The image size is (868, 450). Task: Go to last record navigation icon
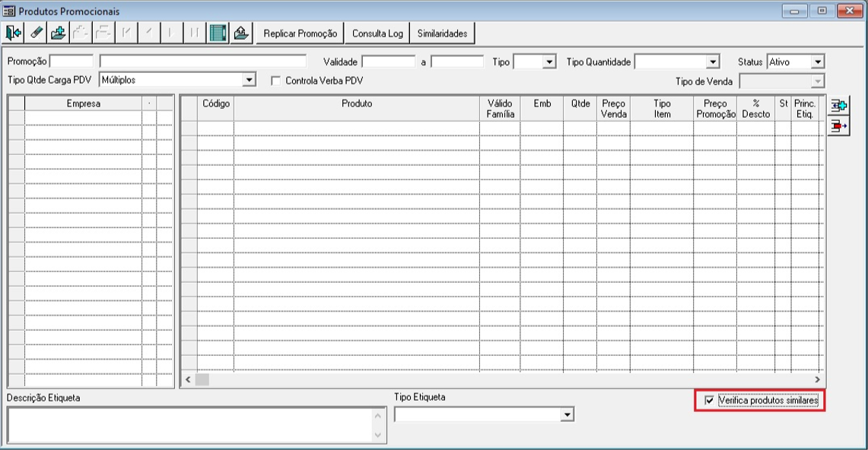tap(194, 33)
